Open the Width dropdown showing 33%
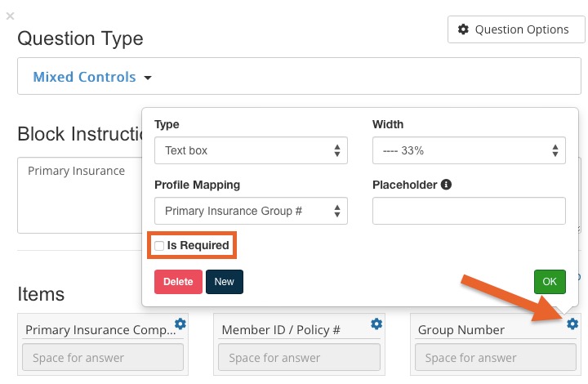The width and height of the screenshot is (588, 384). coord(469,150)
